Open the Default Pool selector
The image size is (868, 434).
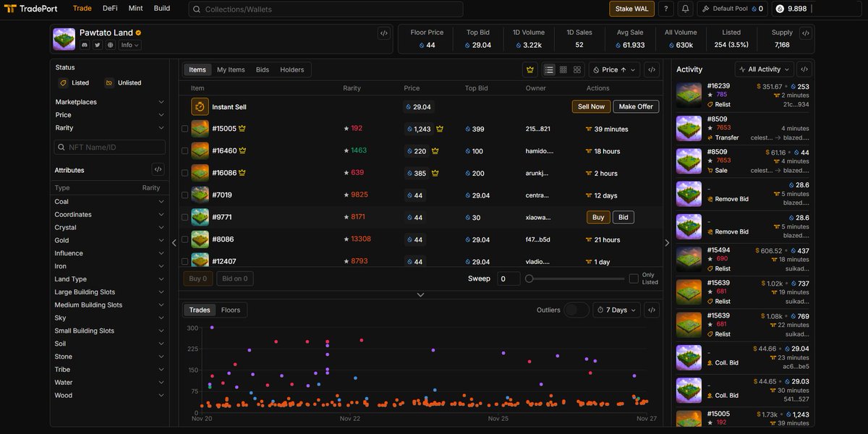[732, 9]
